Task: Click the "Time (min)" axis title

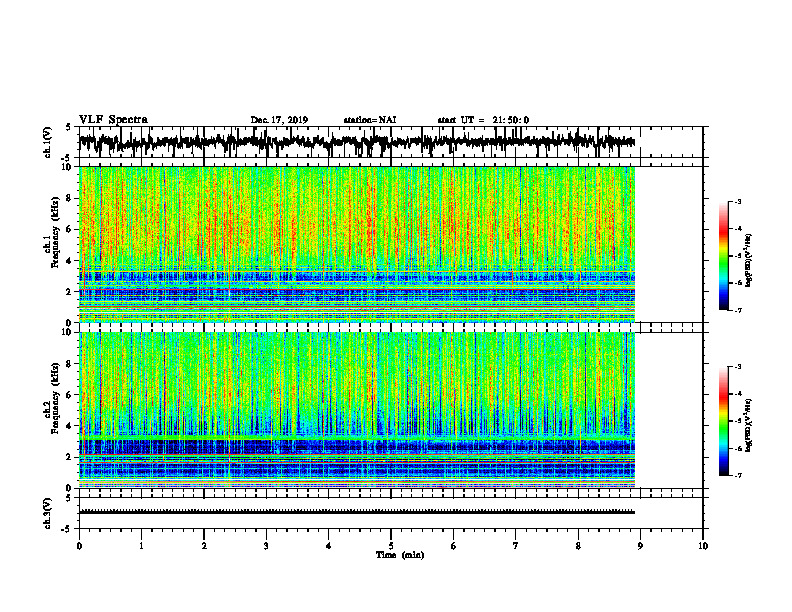Action: click(x=400, y=555)
